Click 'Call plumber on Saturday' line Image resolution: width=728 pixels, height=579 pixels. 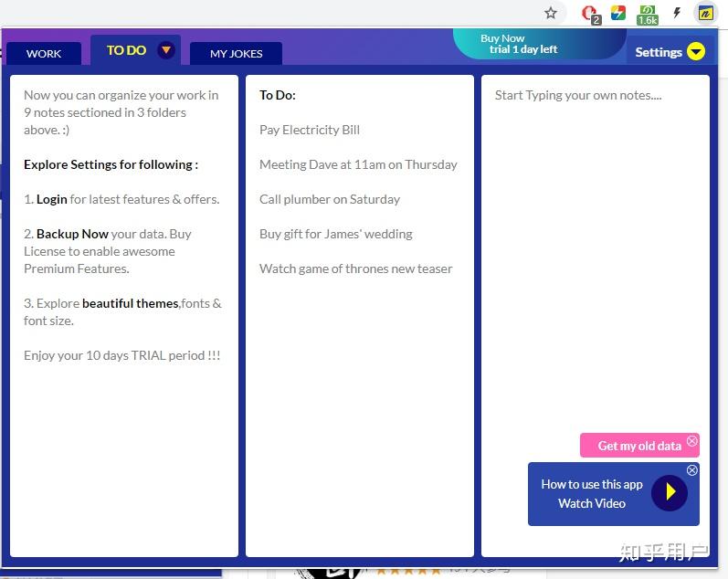(329, 199)
